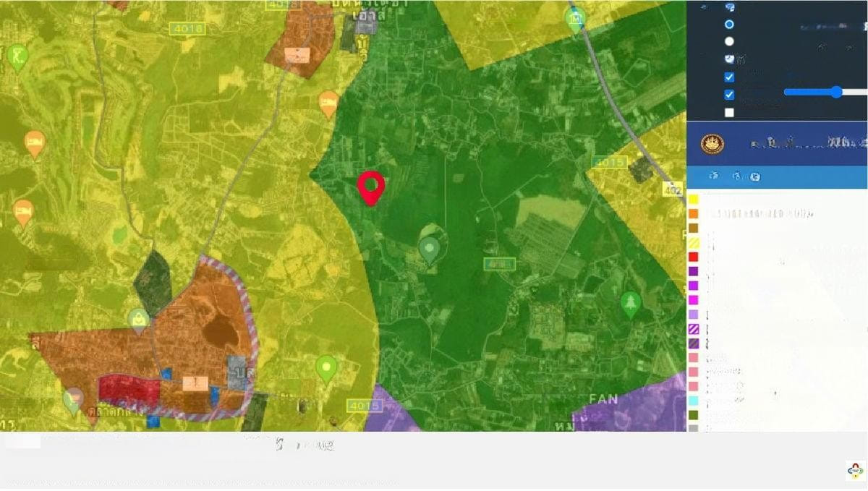Click the multicolored logo in bottom-right corner
This screenshot has height=491, width=868.
[x=855, y=471]
